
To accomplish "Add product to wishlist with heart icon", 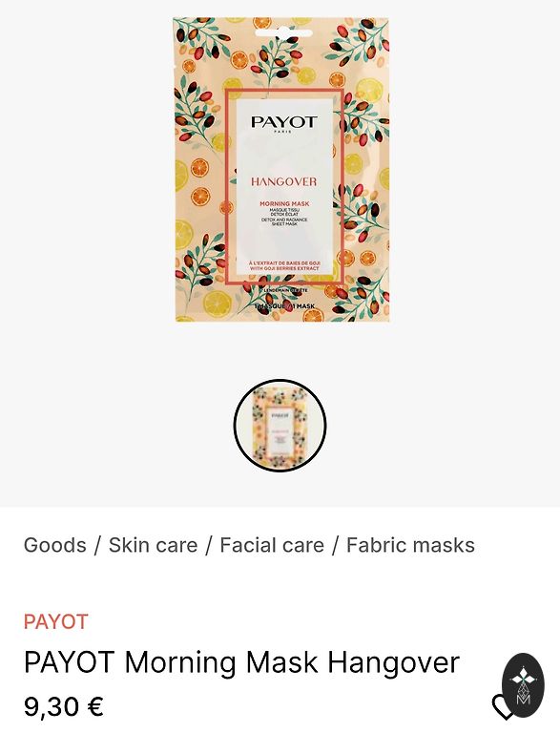I will click(x=502, y=707).
